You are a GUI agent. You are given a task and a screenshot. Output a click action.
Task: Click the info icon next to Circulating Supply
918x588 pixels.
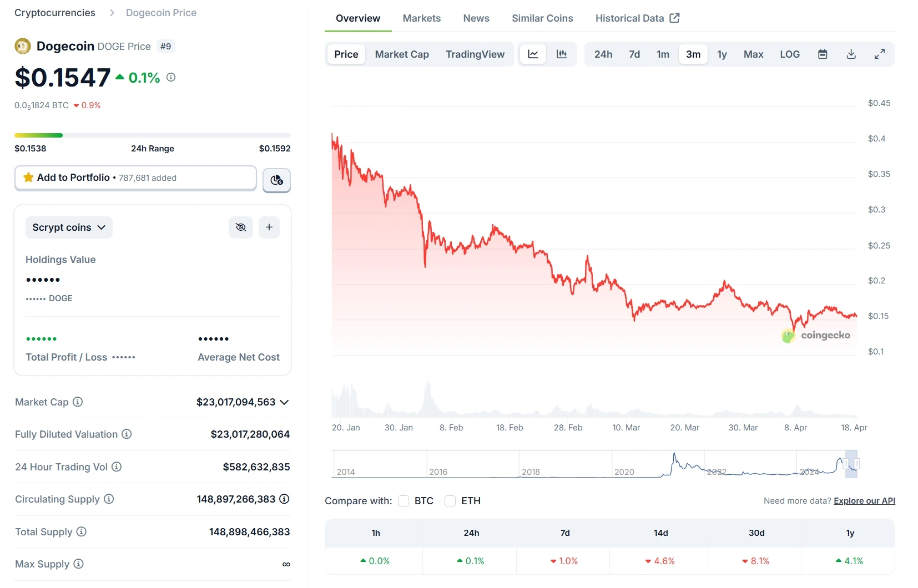pyautogui.click(x=109, y=499)
